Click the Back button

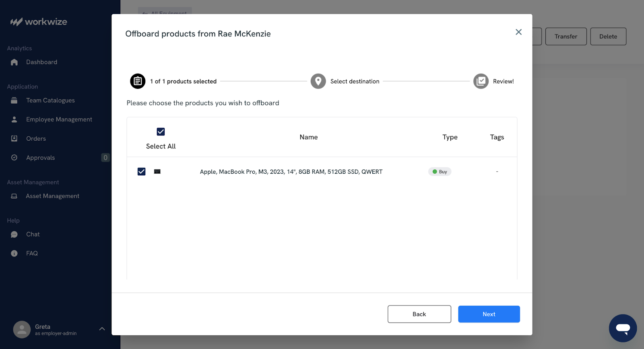coord(419,314)
